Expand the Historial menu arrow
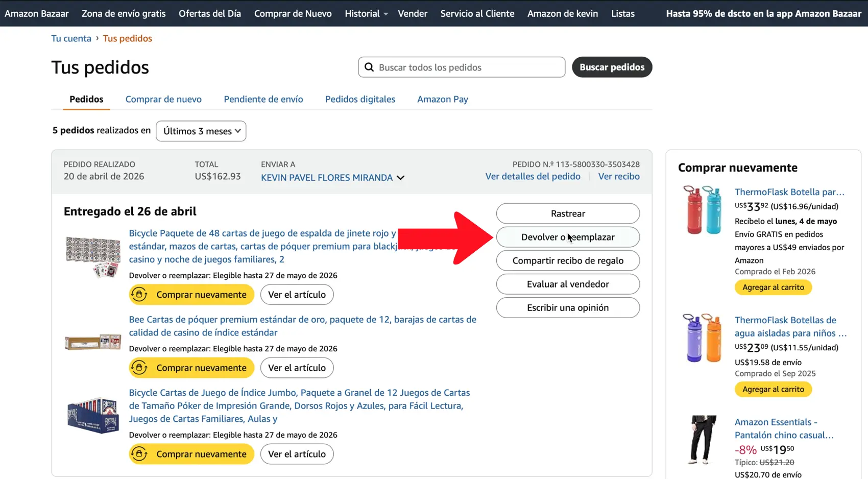Image resolution: width=868 pixels, height=479 pixels. click(385, 14)
